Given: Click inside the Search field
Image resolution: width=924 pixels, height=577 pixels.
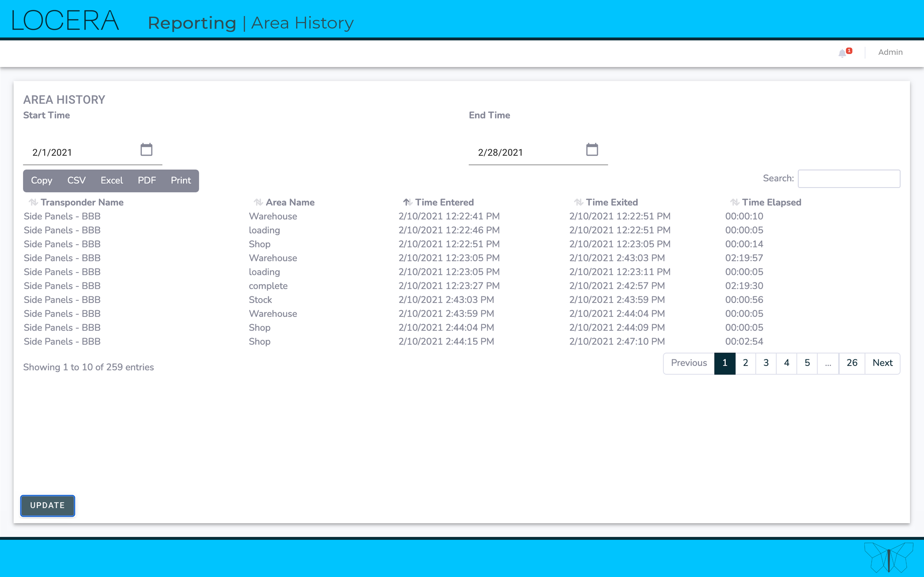Looking at the screenshot, I should point(849,178).
